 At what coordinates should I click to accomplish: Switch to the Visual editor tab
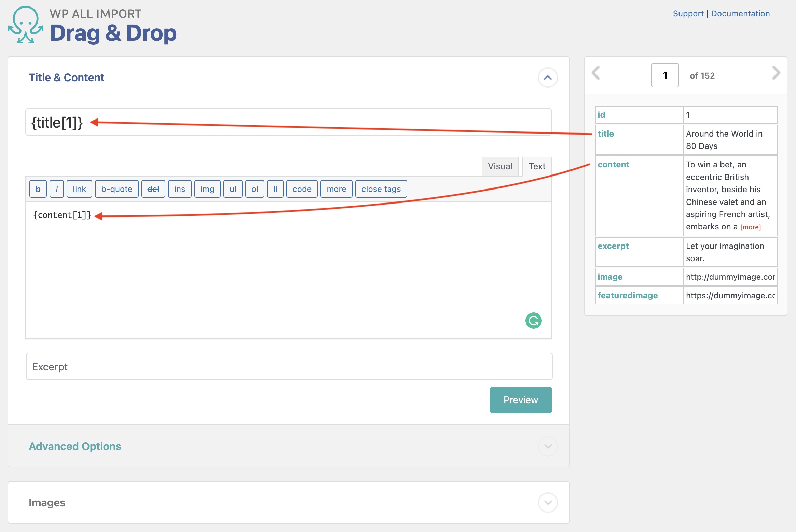pyautogui.click(x=500, y=166)
